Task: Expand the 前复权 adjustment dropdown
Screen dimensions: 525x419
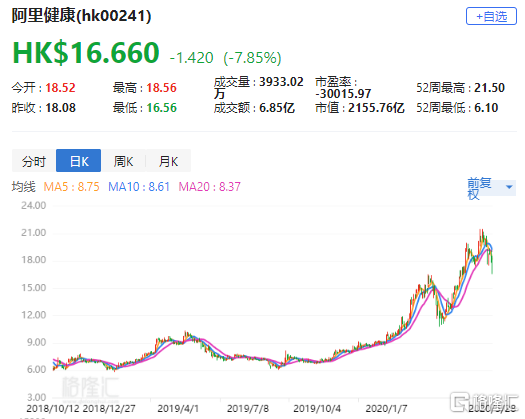Action: pyautogui.click(x=491, y=188)
